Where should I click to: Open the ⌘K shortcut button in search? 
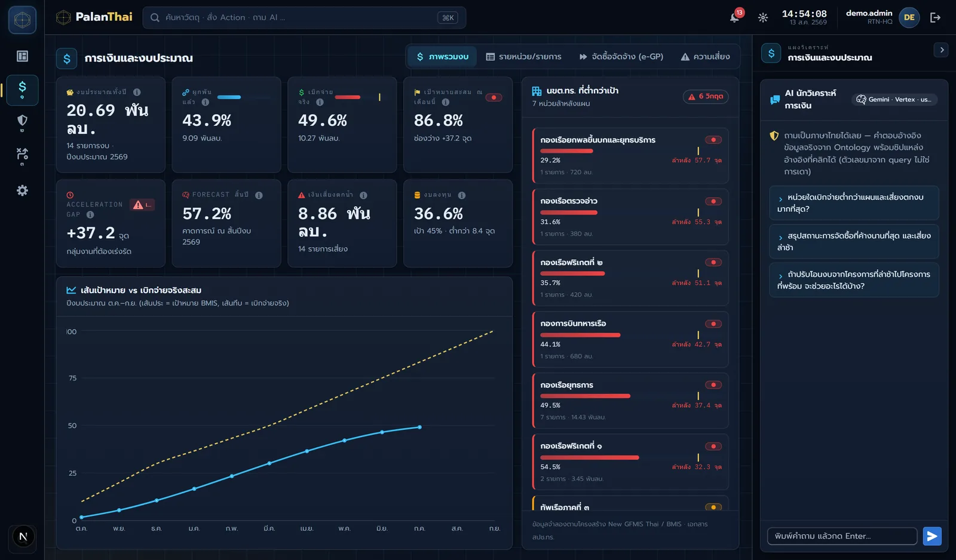(448, 18)
